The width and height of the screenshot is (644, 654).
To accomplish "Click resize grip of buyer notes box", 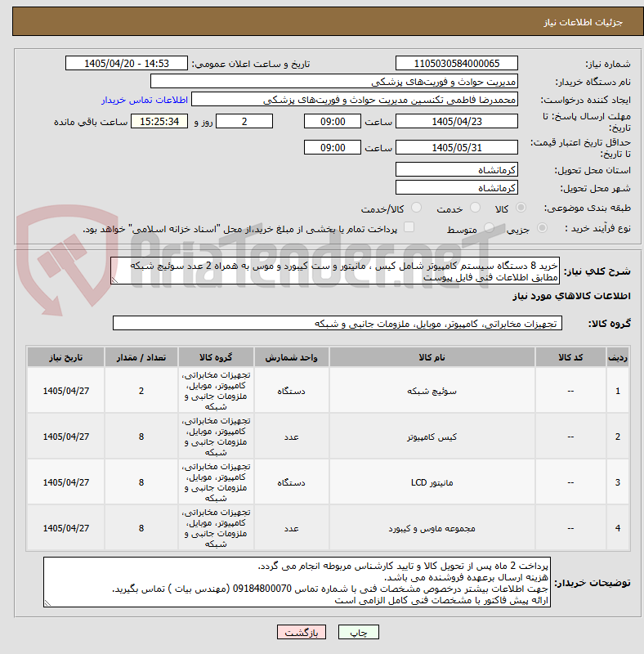I will (47, 603).
